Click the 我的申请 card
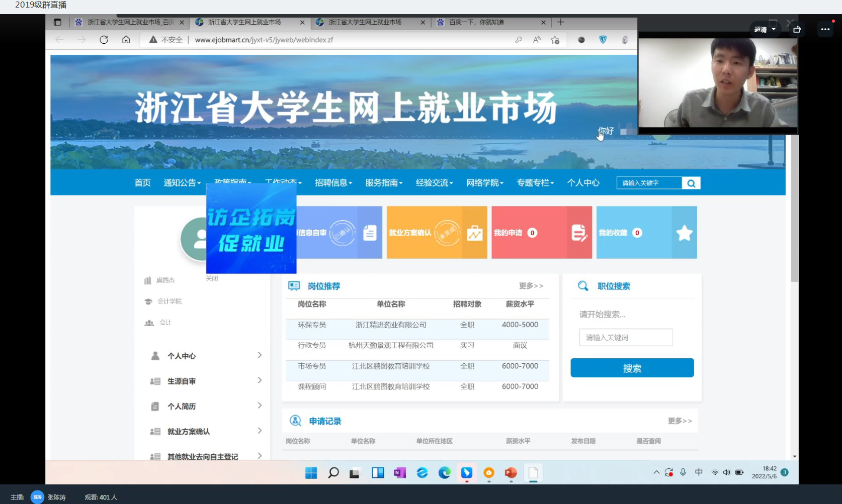Image resolution: width=842 pixels, height=504 pixels. pyautogui.click(x=542, y=233)
